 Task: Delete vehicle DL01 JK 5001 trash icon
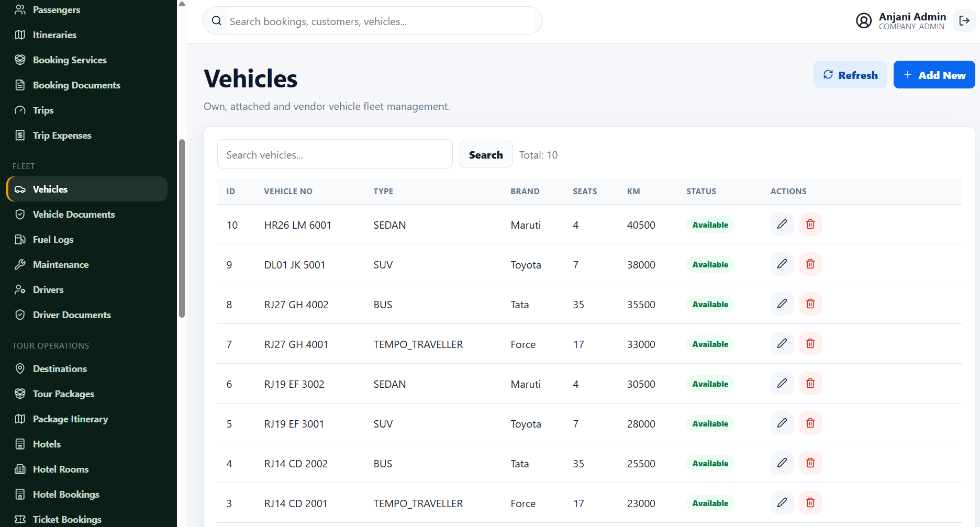tap(810, 264)
